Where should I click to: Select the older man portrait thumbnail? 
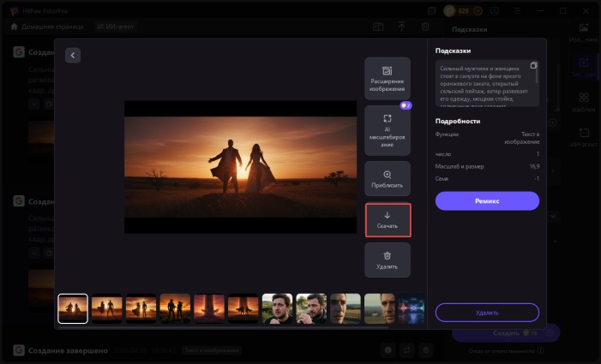click(345, 308)
